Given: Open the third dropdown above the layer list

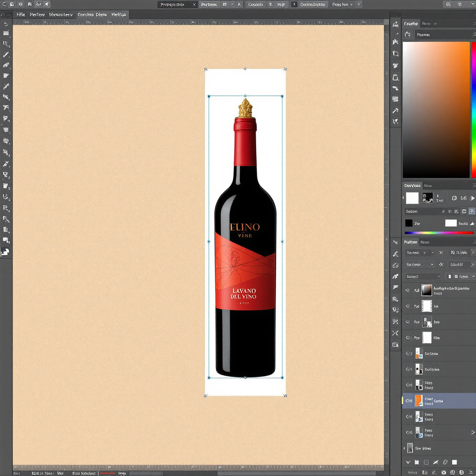Looking at the screenshot, I should click(423, 277).
